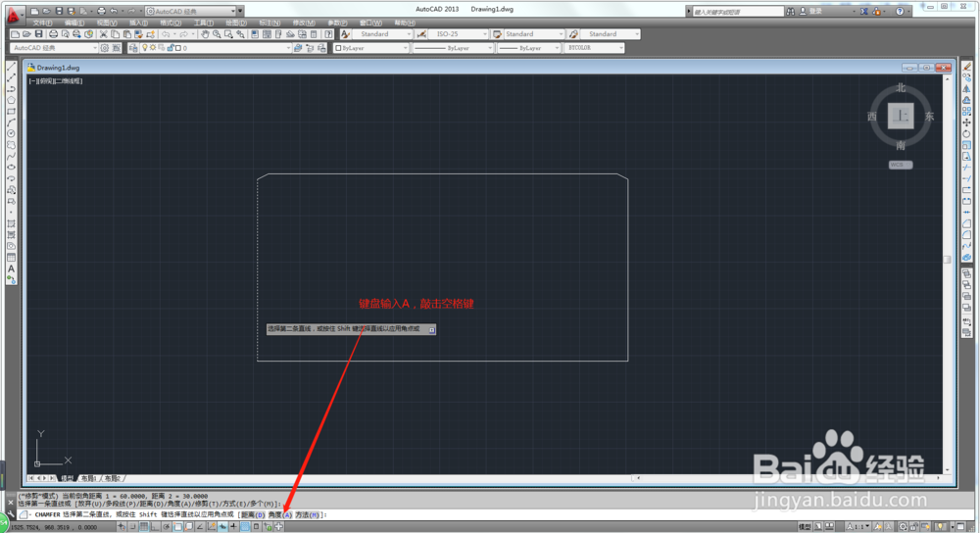The image size is (980, 533).
Task: Select the Polyline draw tool
Action: pyautogui.click(x=11, y=89)
